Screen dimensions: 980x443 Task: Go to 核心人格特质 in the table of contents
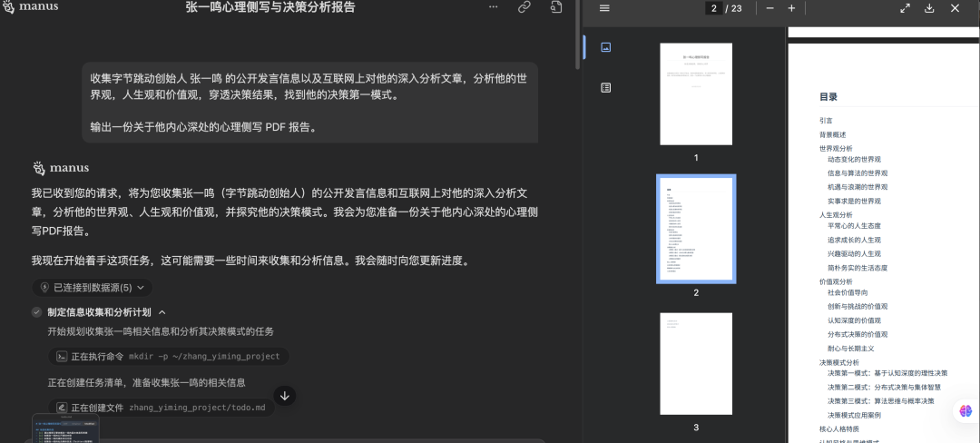(838, 429)
